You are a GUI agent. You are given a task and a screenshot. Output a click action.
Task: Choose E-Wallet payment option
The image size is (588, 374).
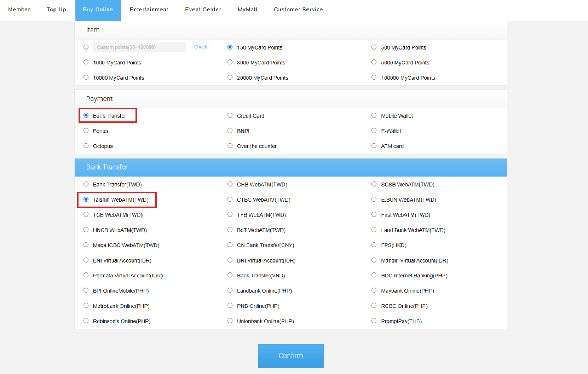(374, 131)
